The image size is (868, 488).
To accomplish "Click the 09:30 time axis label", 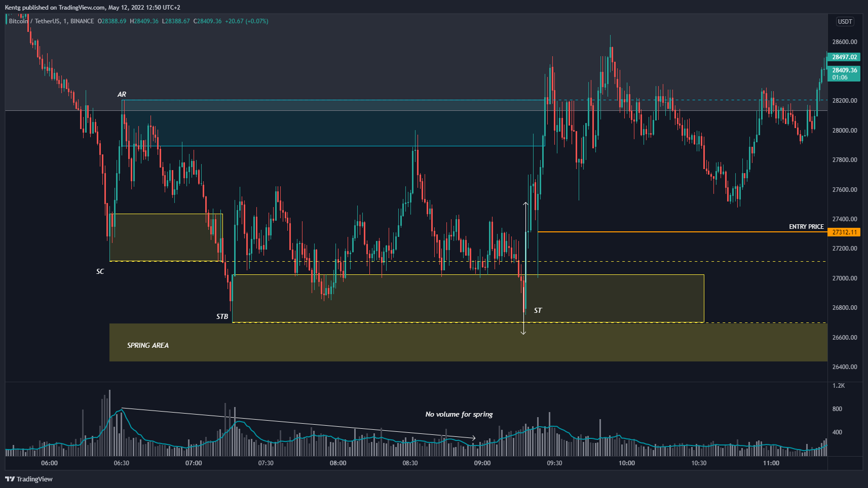I will [x=554, y=463].
